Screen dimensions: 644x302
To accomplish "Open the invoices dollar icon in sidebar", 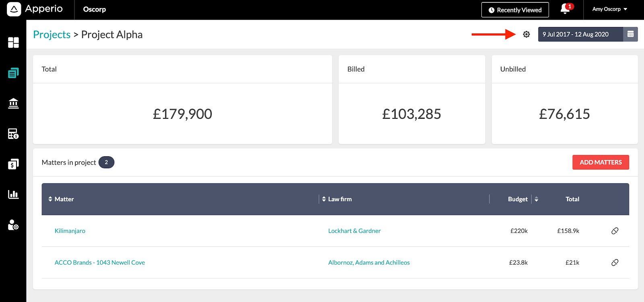I will pyautogui.click(x=13, y=164).
